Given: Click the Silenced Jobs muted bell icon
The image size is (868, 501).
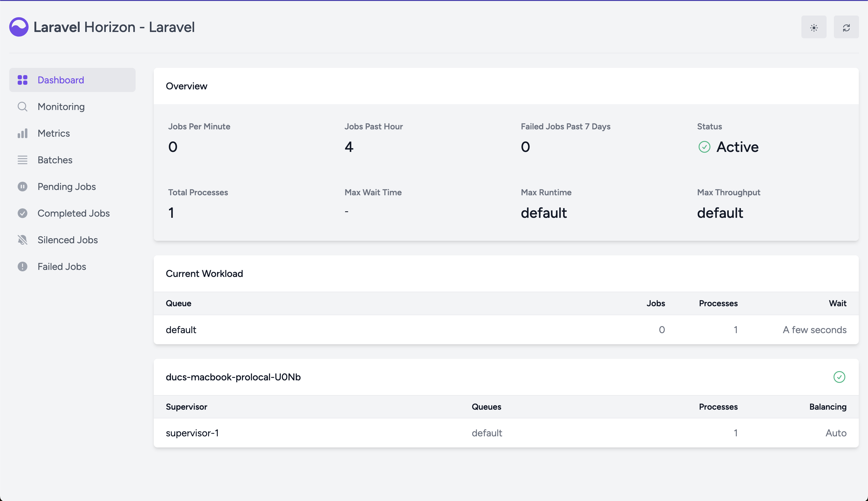Looking at the screenshot, I should coord(22,240).
